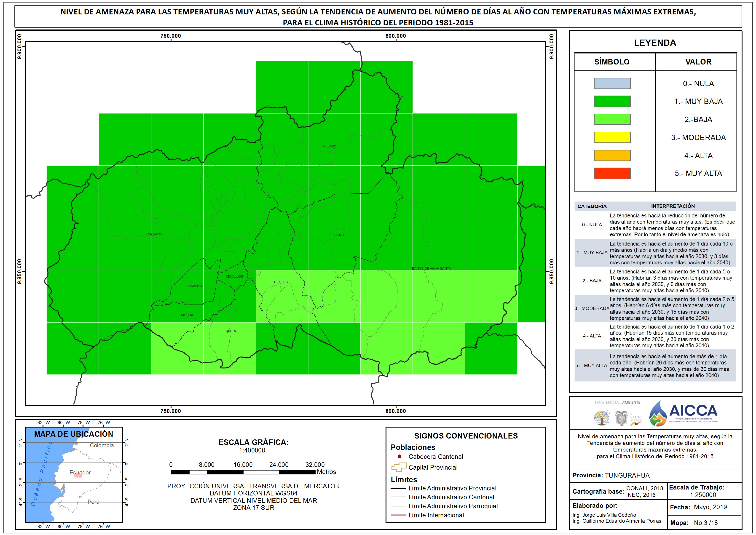Image resolution: width=756 pixels, height=535 pixels.
Task: Click the colorful tree logo
Action: click(x=602, y=417)
